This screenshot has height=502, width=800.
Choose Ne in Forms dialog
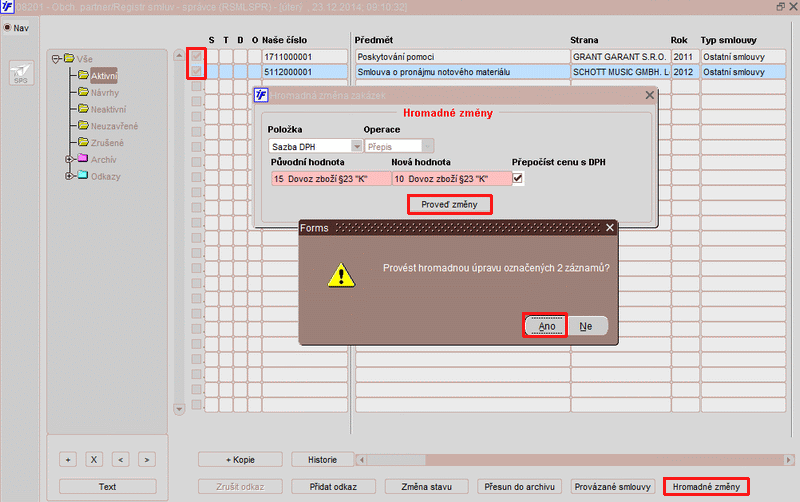(586, 326)
